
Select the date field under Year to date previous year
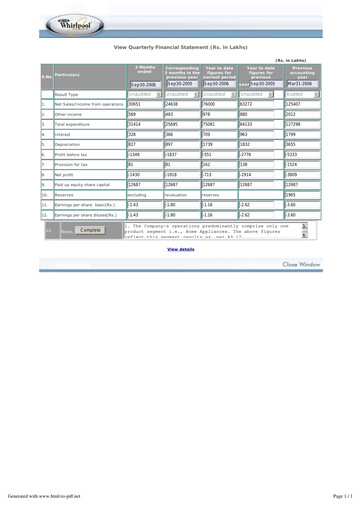[x=266, y=84]
